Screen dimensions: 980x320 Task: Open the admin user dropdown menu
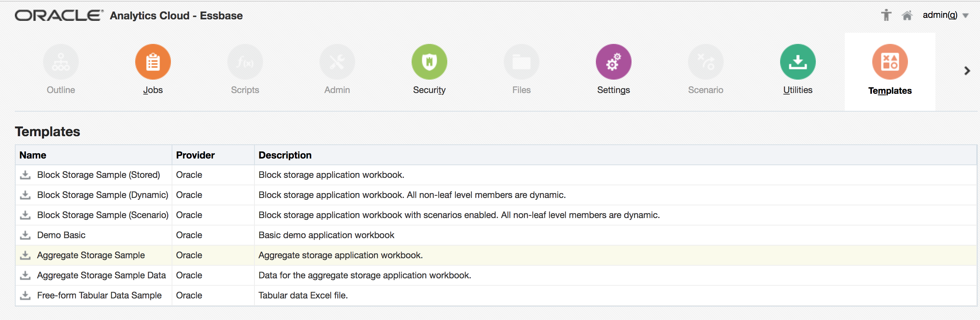click(966, 16)
